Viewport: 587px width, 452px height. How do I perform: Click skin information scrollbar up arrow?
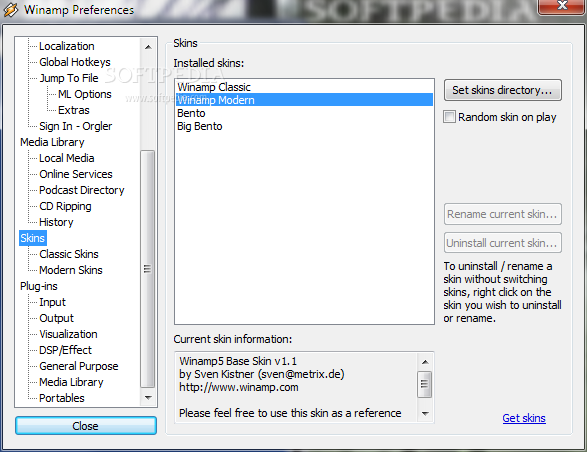pyautogui.click(x=425, y=362)
